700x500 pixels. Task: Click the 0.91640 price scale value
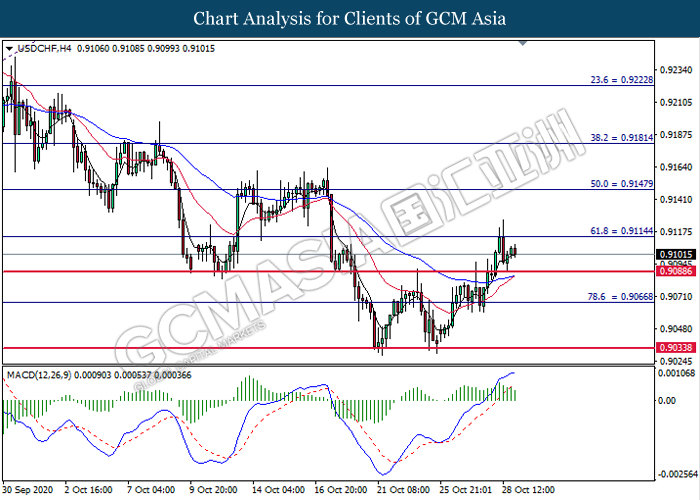[676, 167]
